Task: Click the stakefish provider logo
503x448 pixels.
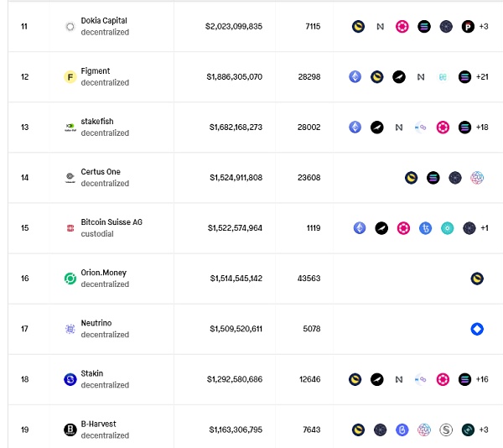Action: pyautogui.click(x=70, y=128)
